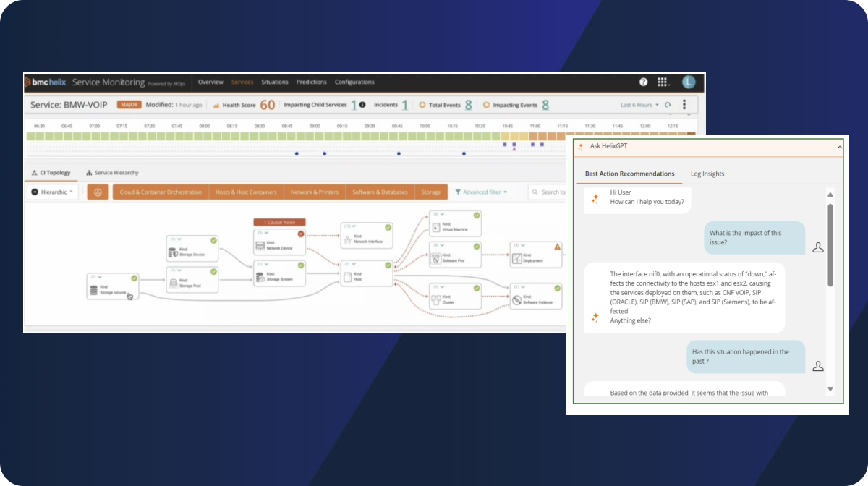This screenshot has width=868, height=486.
Task: Click the Storage Volume node icon
Action: (x=93, y=291)
